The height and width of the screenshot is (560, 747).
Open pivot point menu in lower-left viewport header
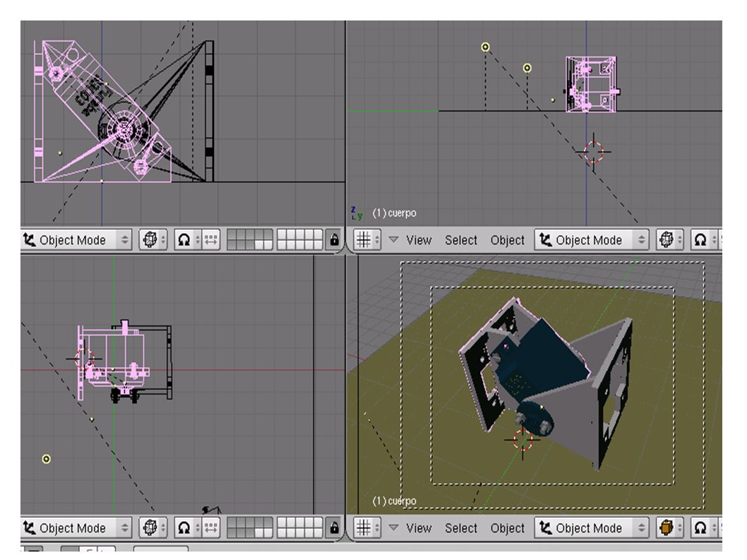[x=187, y=528]
